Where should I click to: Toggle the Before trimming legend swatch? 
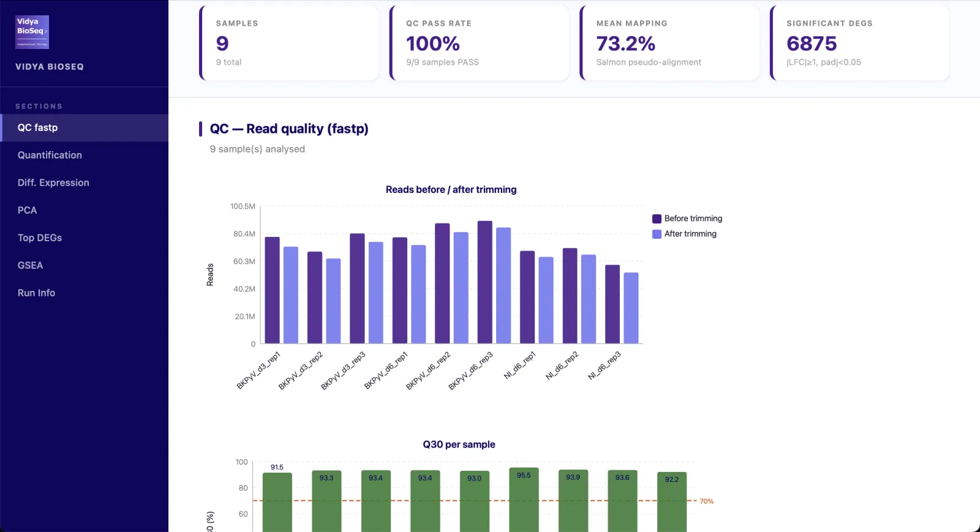[x=657, y=219]
